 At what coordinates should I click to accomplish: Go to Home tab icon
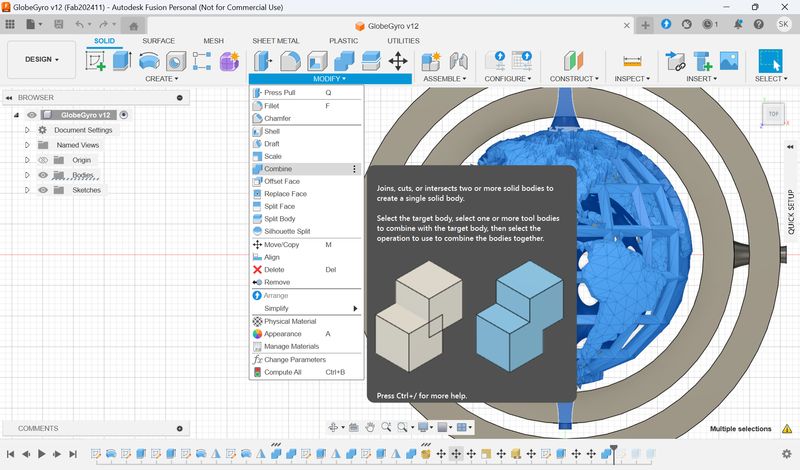[x=134, y=26]
